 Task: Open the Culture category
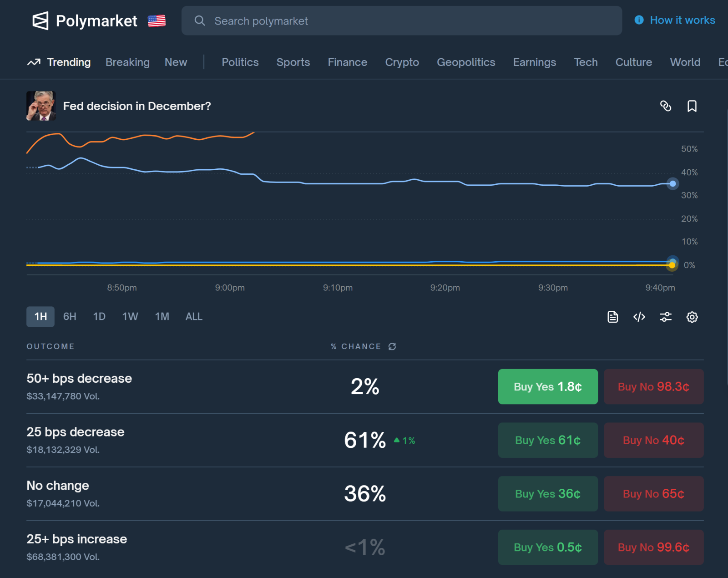pos(633,62)
